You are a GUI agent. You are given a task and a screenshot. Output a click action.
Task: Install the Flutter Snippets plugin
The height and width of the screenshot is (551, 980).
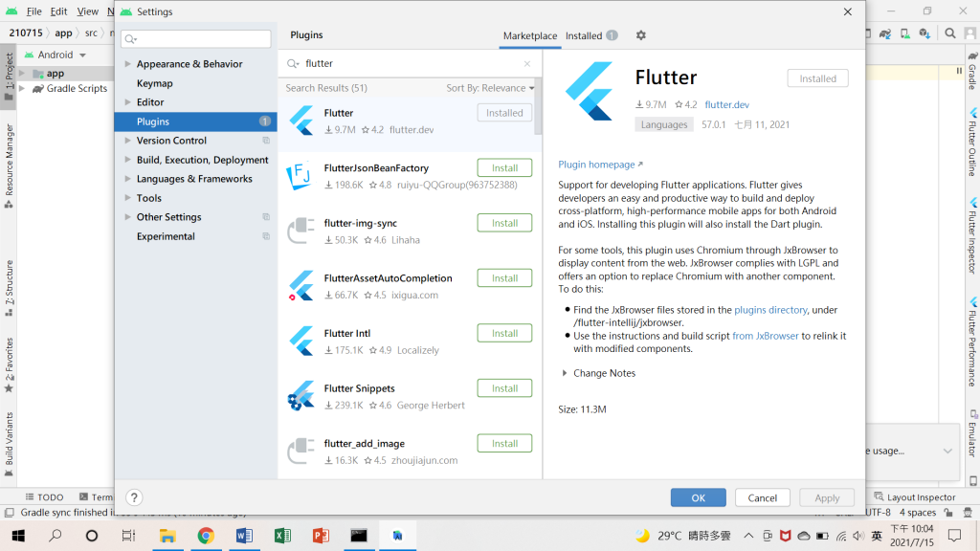[504, 388]
